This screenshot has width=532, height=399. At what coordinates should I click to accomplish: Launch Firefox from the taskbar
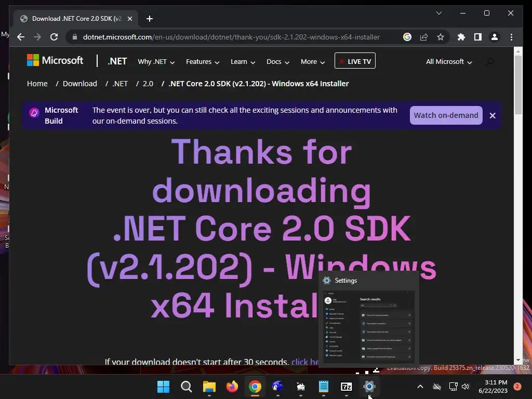click(x=232, y=387)
